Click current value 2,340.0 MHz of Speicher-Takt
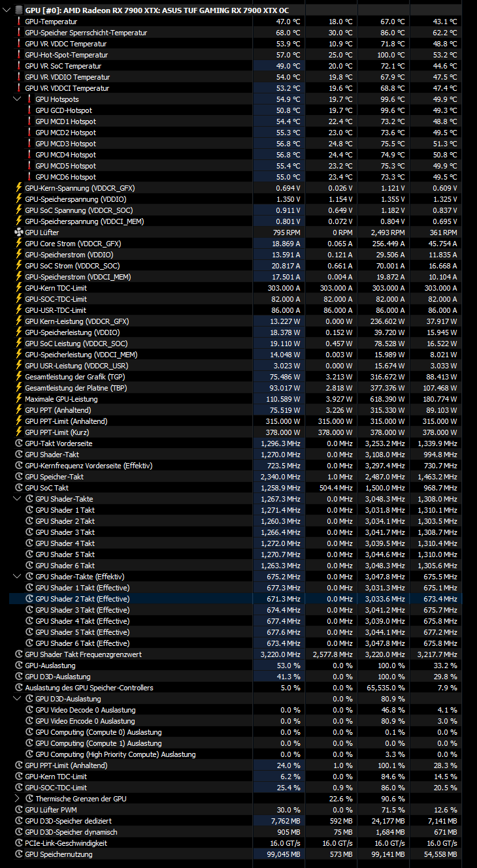 pos(281,477)
